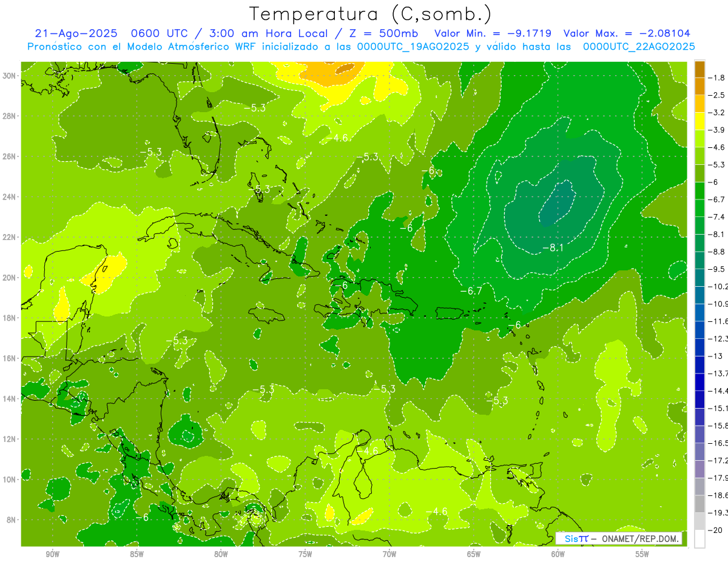This screenshot has width=728, height=562.
Task: Click longitude axis label 85W
Action: click(x=136, y=554)
